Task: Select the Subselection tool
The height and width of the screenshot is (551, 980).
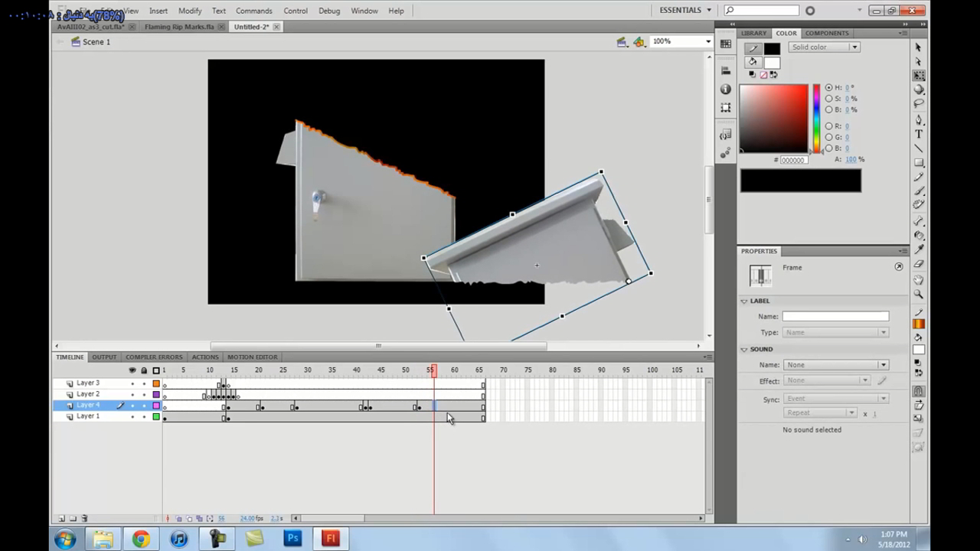Action: click(919, 61)
